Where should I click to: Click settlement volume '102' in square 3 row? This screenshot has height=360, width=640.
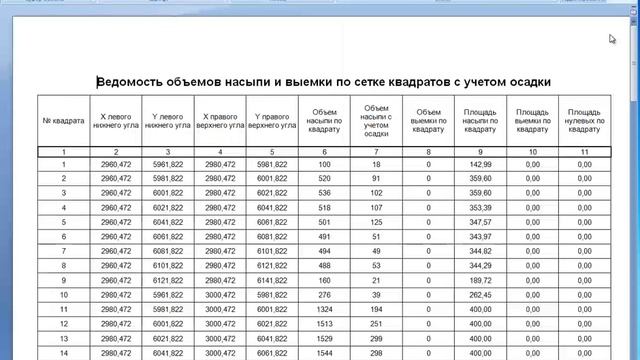pyautogui.click(x=376, y=193)
